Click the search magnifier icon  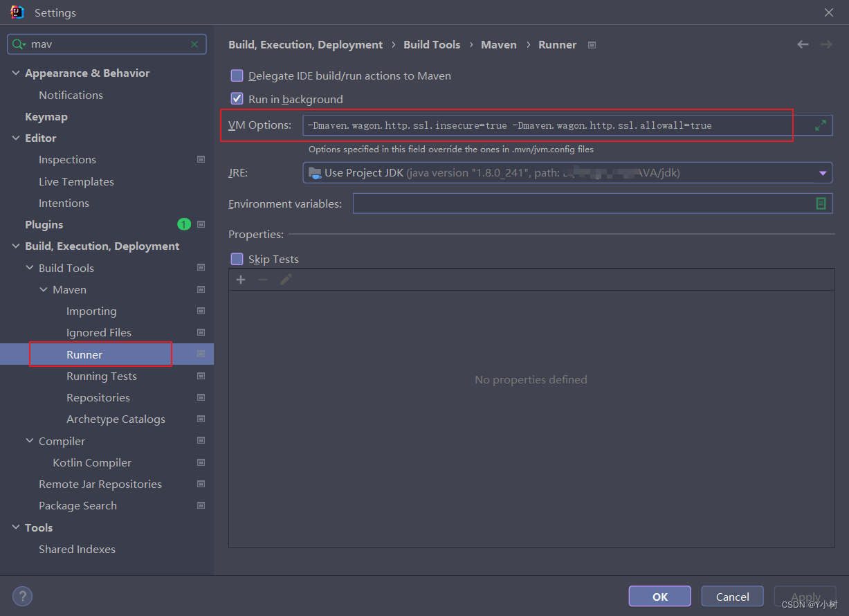(17, 44)
